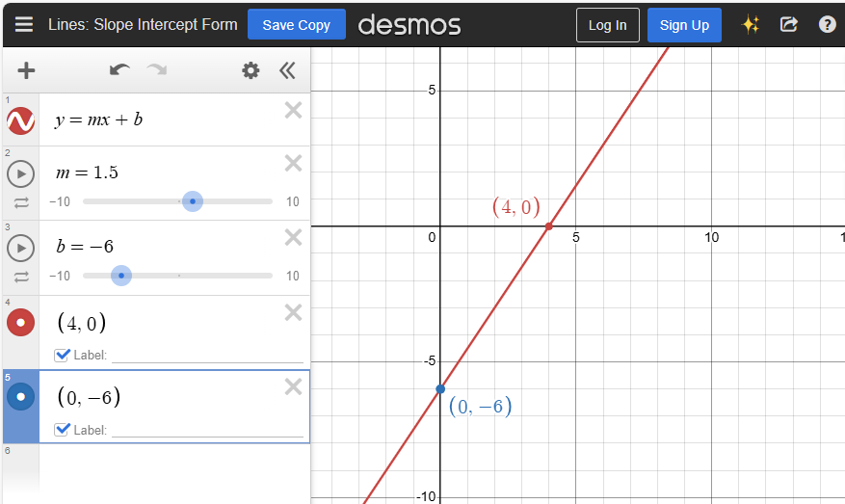Collapse the expression list panel

click(287, 70)
